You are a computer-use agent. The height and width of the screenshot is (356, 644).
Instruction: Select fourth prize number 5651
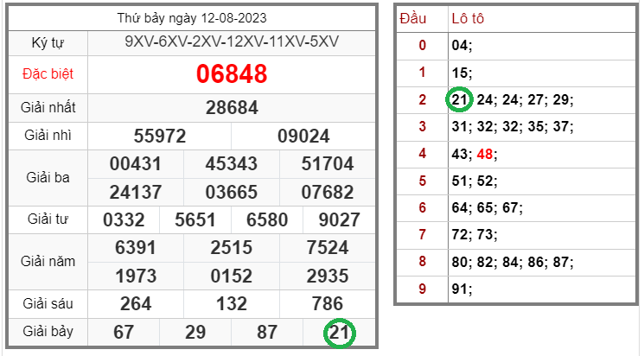195,219
